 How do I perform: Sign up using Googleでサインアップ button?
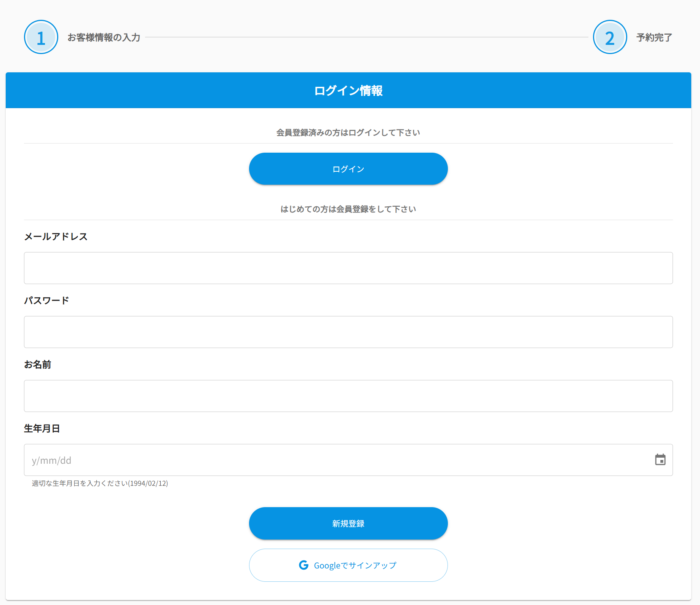[348, 565]
